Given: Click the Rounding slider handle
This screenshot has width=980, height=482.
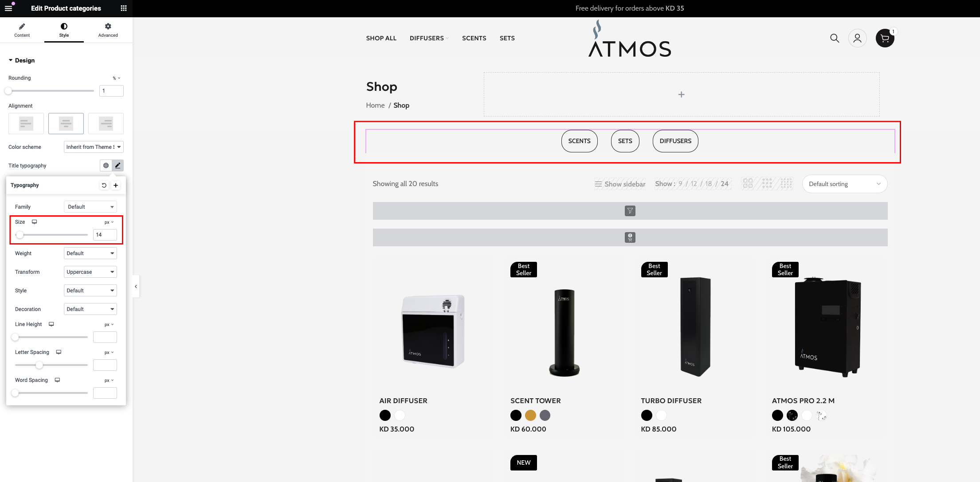Looking at the screenshot, I should pyautogui.click(x=8, y=91).
